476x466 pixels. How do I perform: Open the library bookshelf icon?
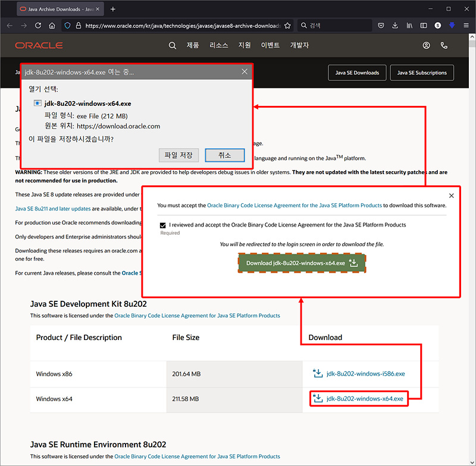409,26
